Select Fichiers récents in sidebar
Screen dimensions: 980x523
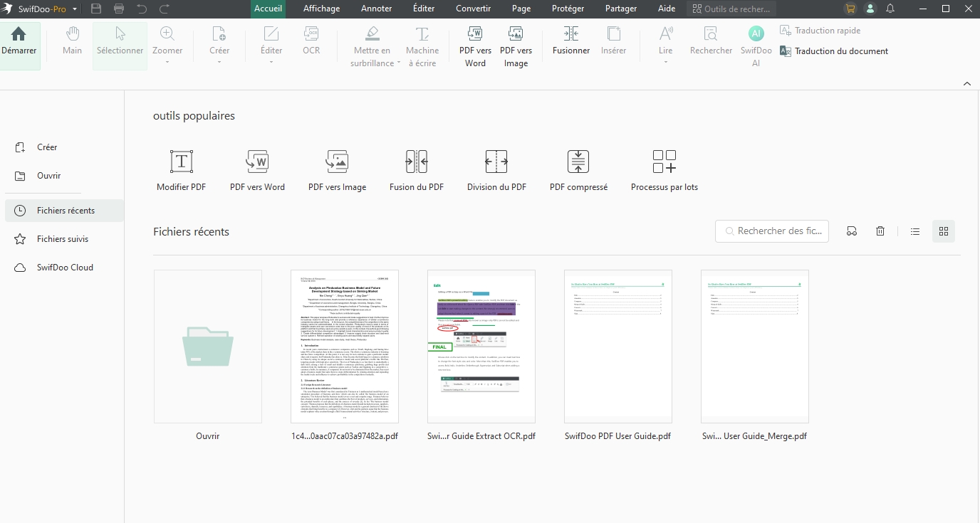[x=64, y=211]
